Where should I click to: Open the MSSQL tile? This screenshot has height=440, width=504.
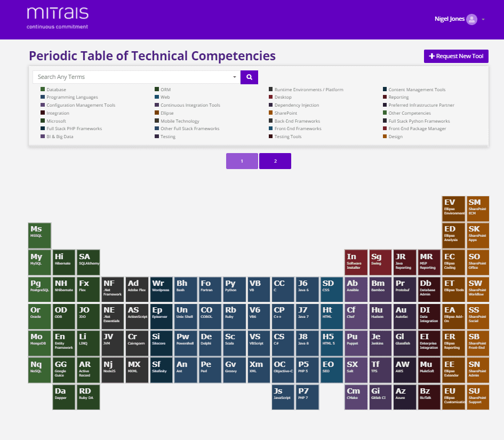coord(39,235)
